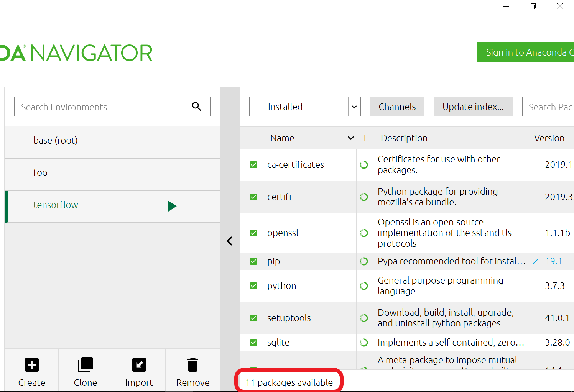
Task: Click the type icon for setuptools
Action: point(364,318)
